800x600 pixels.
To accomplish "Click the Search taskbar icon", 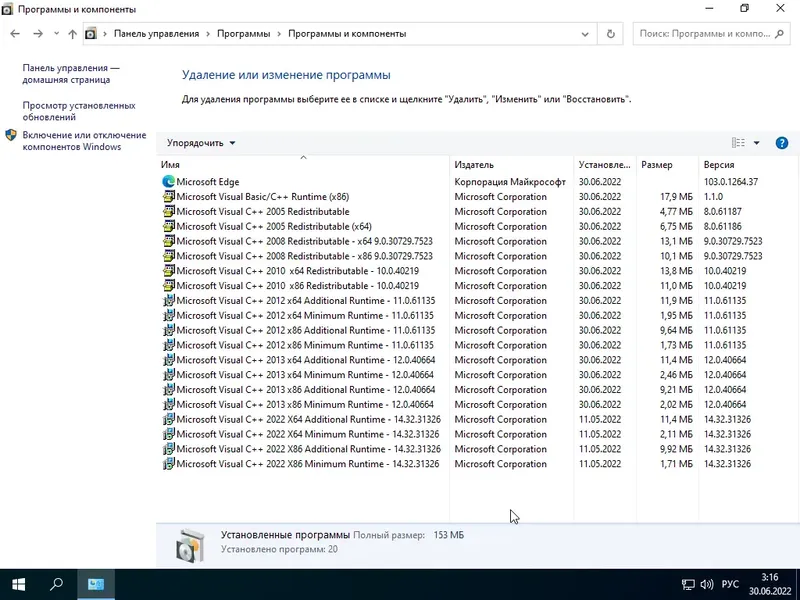I will (x=55, y=584).
